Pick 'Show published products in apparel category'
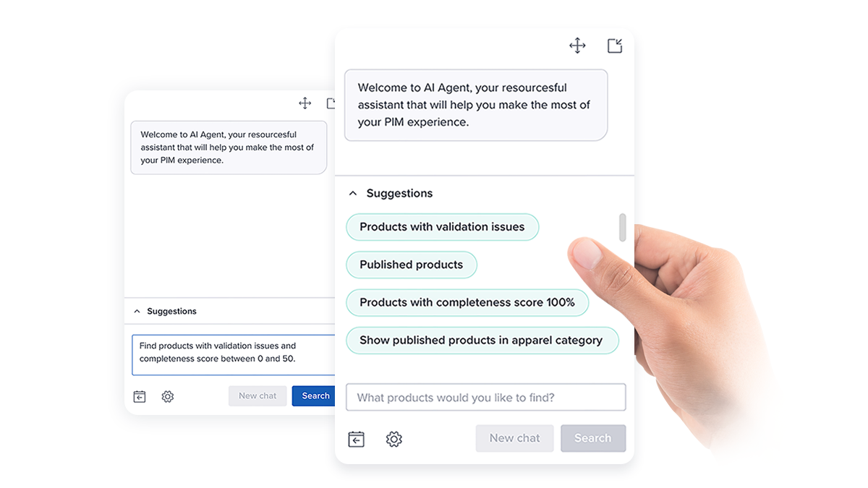The image size is (868, 488). click(x=481, y=341)
